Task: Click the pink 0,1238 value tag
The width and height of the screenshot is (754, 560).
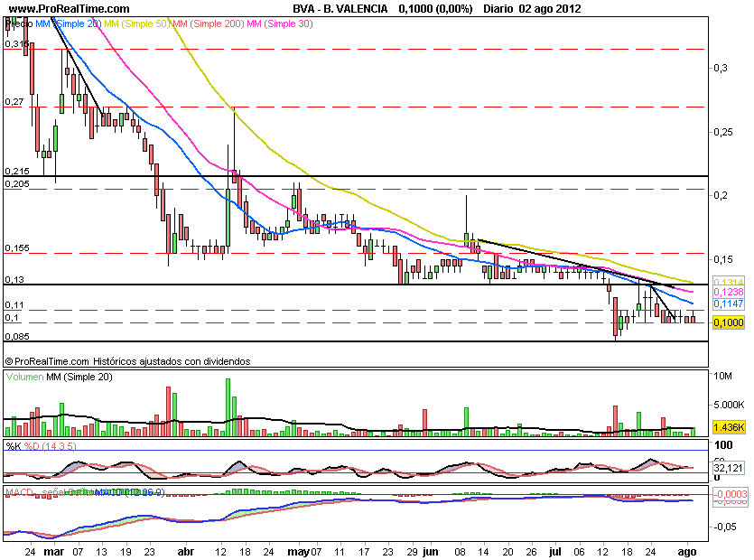Action: coord(728,293)
